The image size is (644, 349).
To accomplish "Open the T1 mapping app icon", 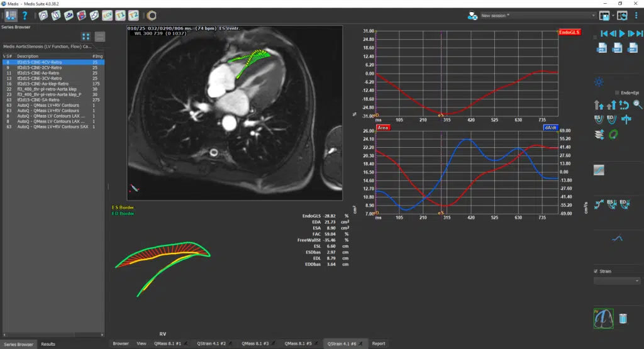I will 120,14.
